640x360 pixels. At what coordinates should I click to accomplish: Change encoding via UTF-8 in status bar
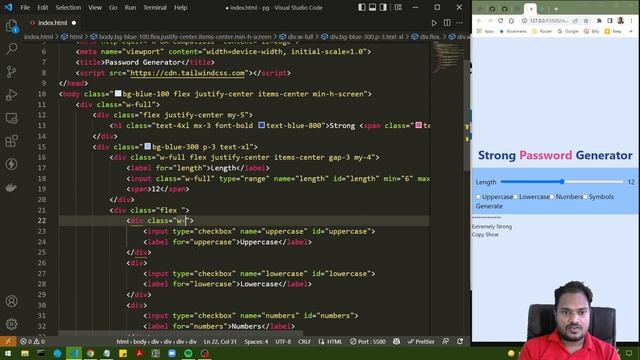(x=283, y=341)
